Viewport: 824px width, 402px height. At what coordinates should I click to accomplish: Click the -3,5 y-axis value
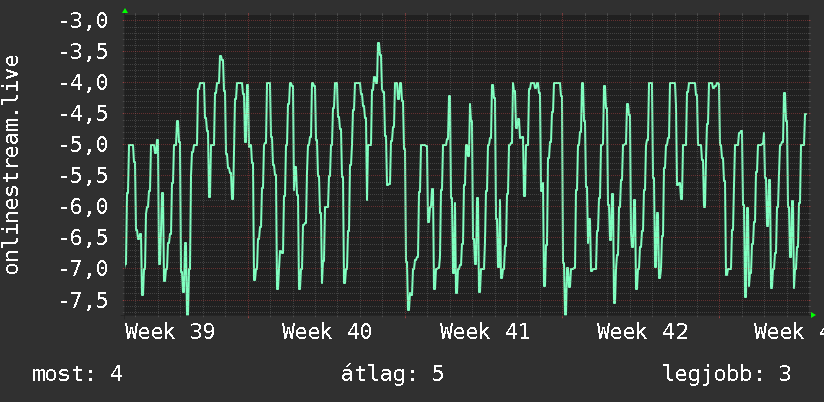click(x=84, y=52)
